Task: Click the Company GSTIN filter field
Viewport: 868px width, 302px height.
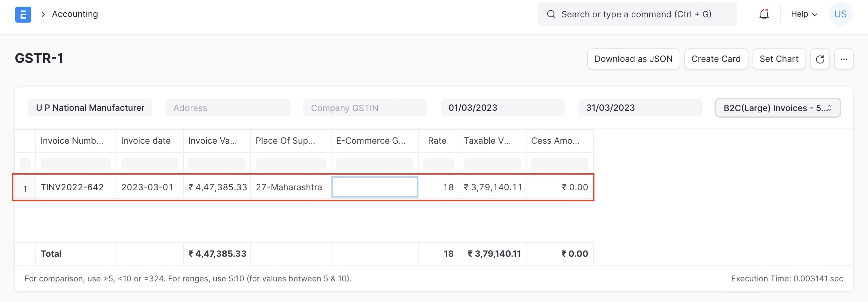Action: click(x=365, y=108)
